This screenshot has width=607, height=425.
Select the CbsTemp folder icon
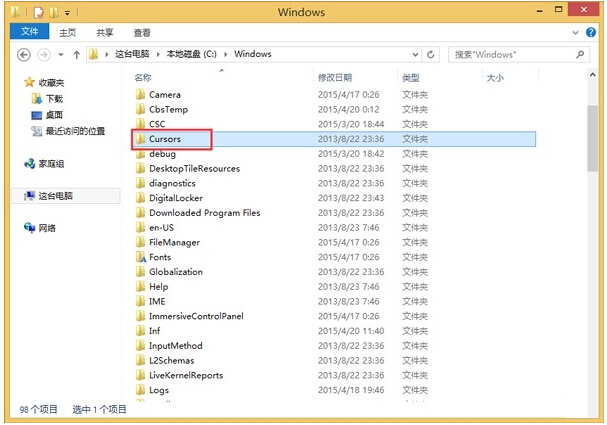click(141, 109)
